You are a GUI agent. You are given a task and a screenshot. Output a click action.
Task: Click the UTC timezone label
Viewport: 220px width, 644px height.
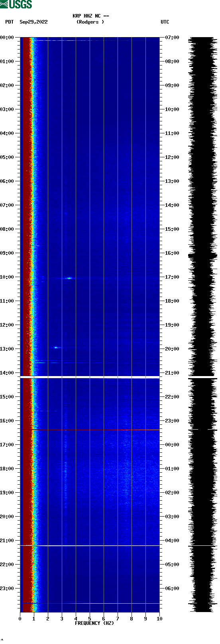(165, 22)
